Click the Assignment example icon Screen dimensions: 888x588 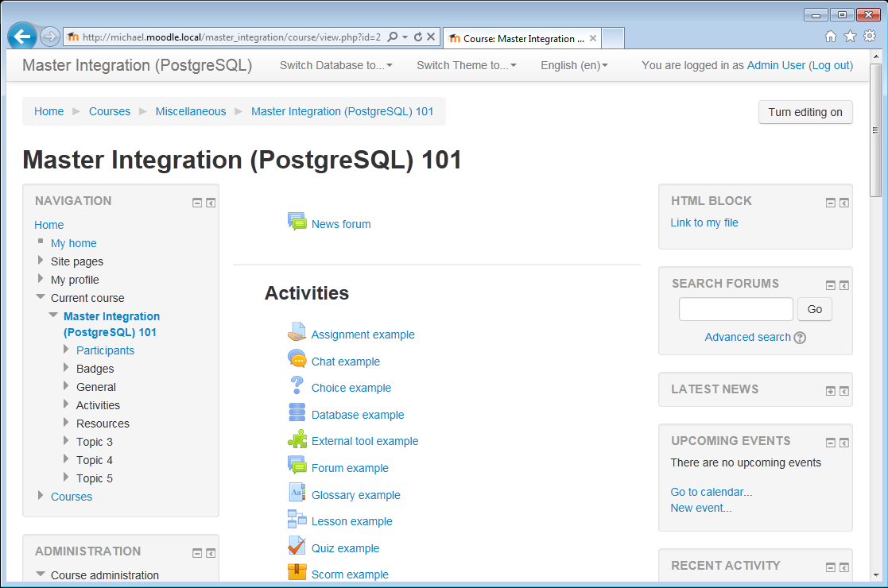coord(297,331)
